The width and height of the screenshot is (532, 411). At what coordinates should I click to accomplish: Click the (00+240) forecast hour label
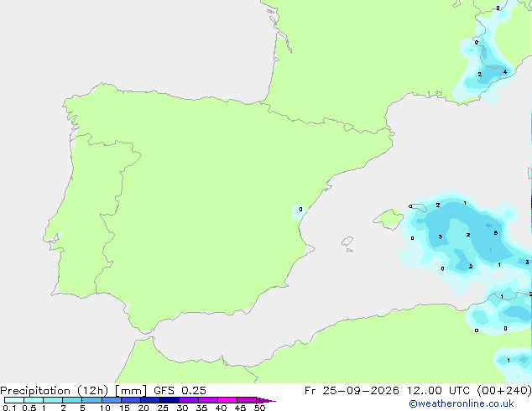tap(504, 391)
